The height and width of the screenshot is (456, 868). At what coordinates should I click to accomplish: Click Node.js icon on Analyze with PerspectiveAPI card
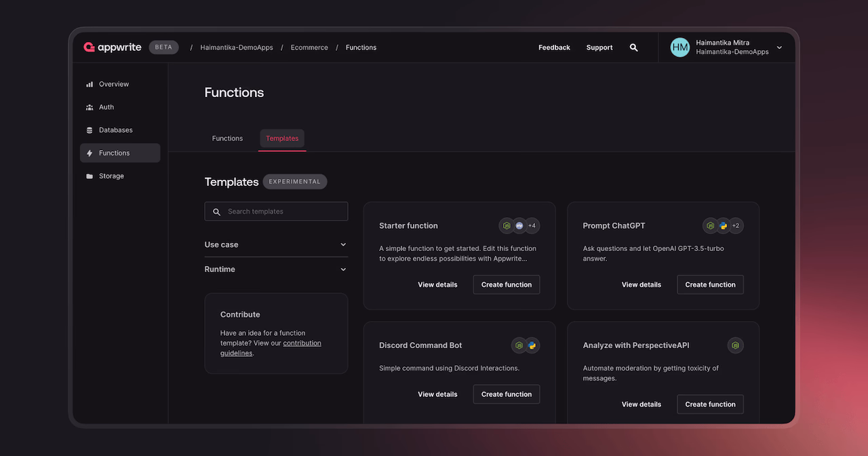point(735,345)
